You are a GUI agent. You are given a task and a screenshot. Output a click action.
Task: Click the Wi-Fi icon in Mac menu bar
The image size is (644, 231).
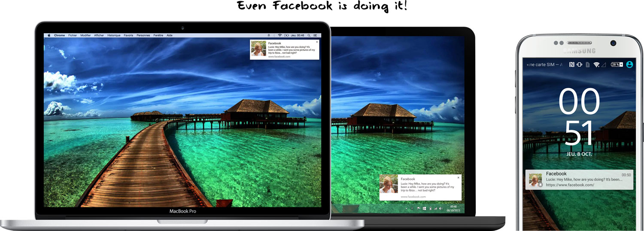pyautogui.click(x=280, y=35)
